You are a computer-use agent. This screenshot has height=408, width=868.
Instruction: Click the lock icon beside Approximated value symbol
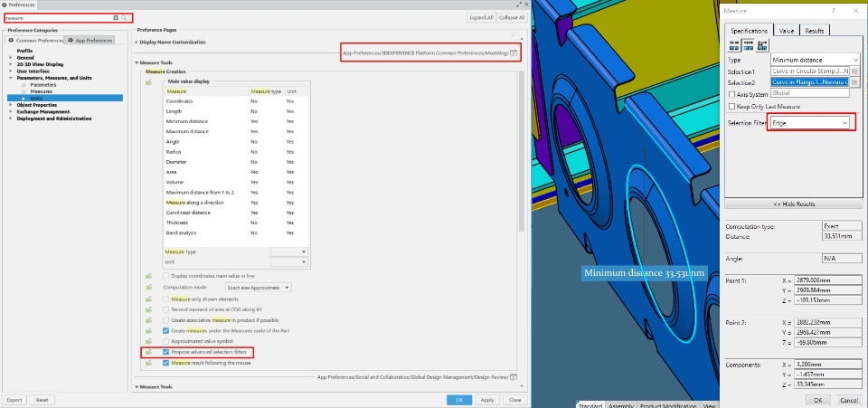[x=148, y=341]
